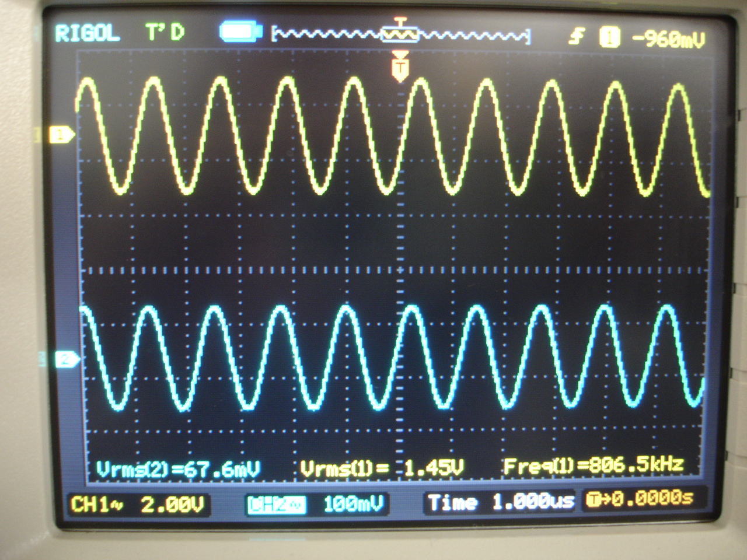Click the -960mV trigger level readout

click(x=668, y=39)
